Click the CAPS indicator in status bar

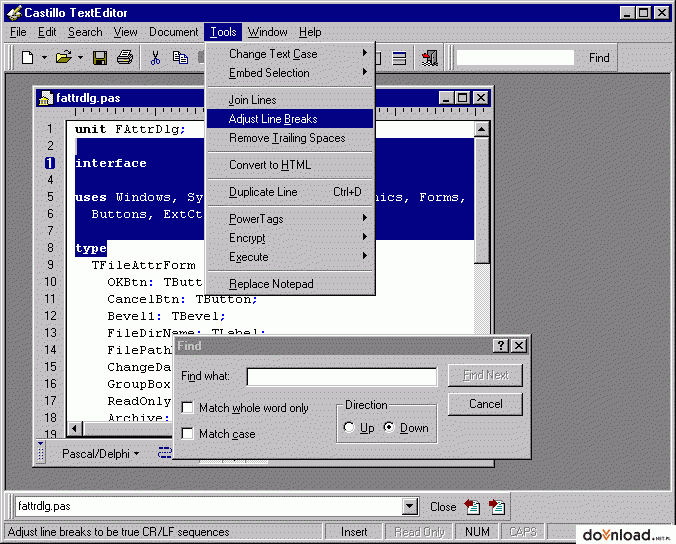tap(523, 532)
